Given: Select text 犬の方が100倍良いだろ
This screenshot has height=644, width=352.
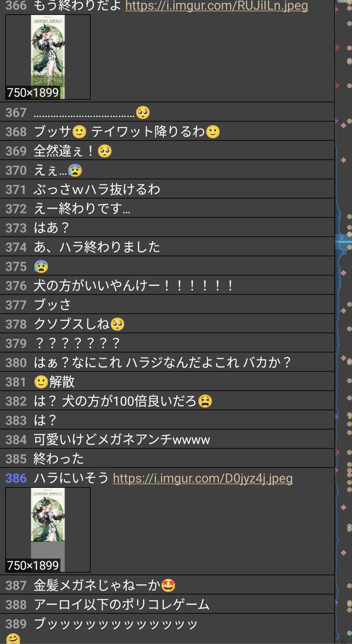Looking at the screenshot, I should point(130,402).
